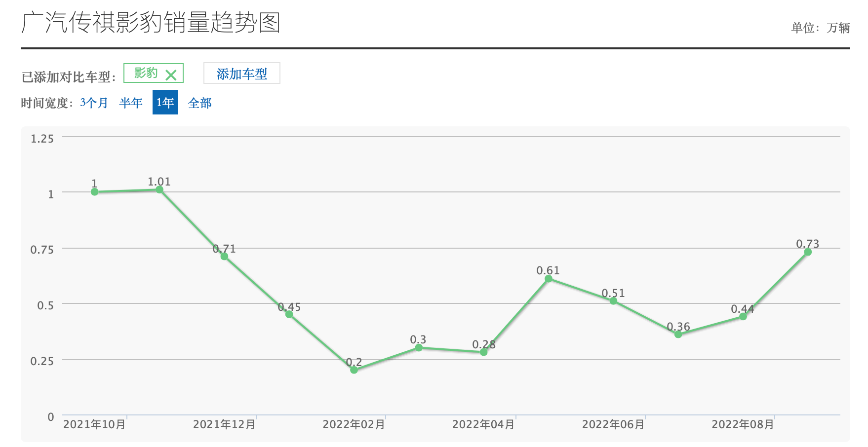This screenshot has height=447, width=868.
Task: Click the 0.3 data point on the chart
Action: pos(419,348)
